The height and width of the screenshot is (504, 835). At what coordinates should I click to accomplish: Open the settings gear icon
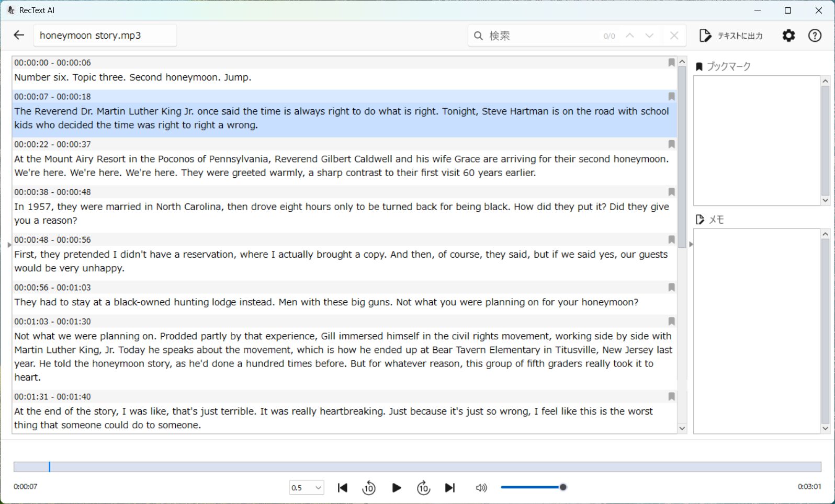click(788, 36)
